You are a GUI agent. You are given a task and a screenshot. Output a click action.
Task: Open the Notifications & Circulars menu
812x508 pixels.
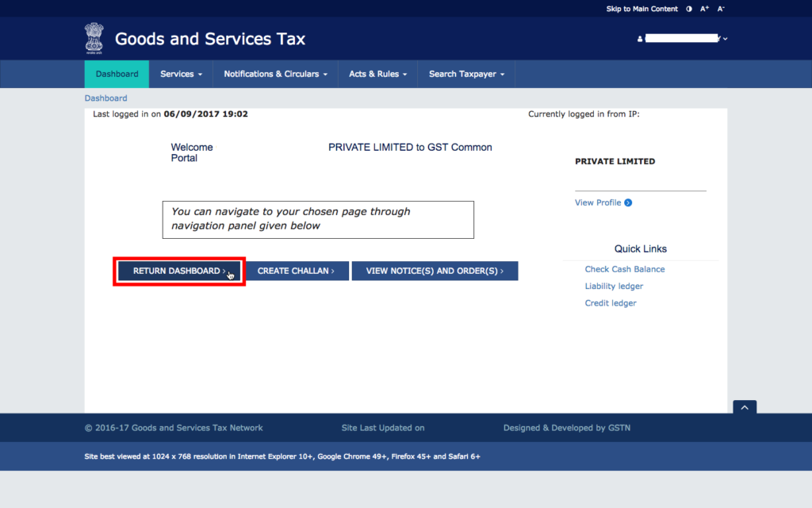(x=274, y=73)
